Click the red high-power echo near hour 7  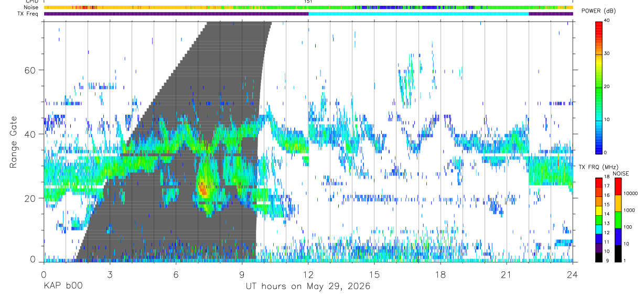(203, 189)
